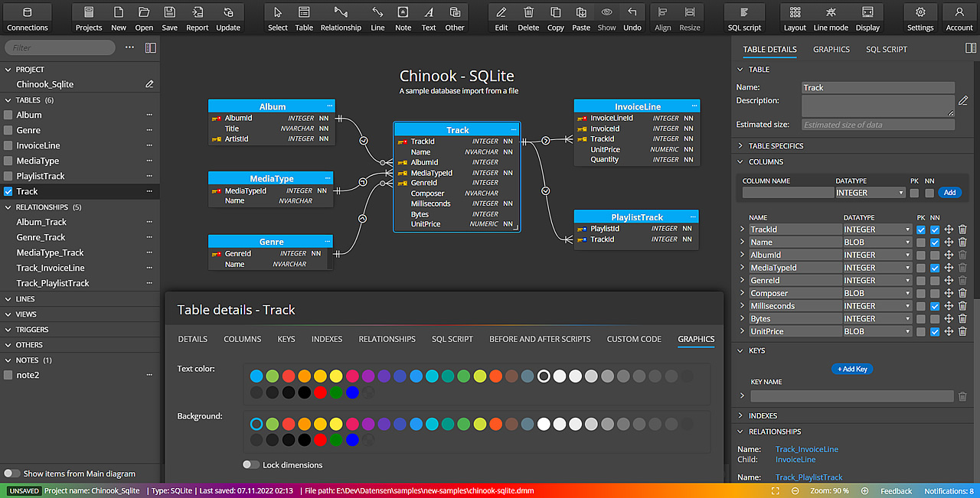This screenshot has height=498, width=980.
Task: Select the Table tool
Action: (304, 18)
